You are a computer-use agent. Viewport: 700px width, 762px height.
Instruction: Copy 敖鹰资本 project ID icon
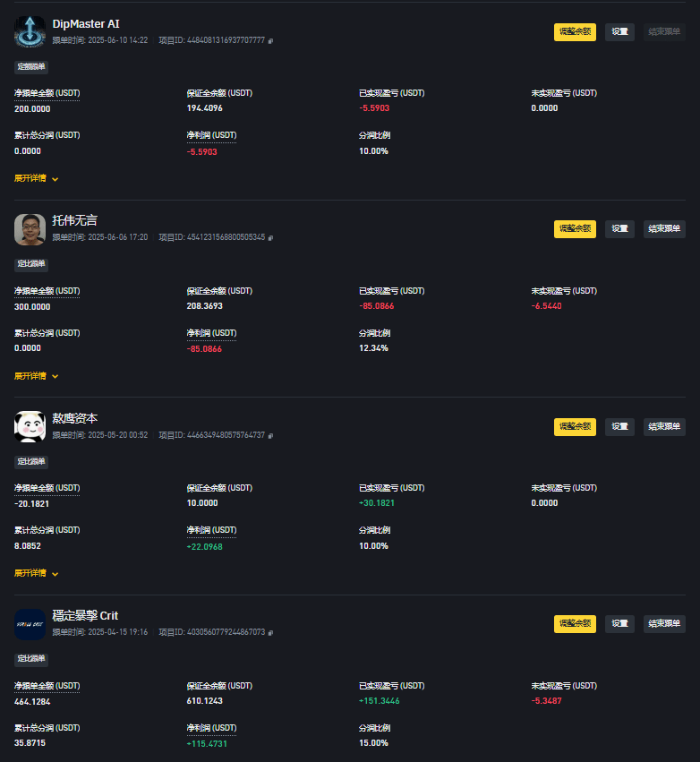[270, 435]
